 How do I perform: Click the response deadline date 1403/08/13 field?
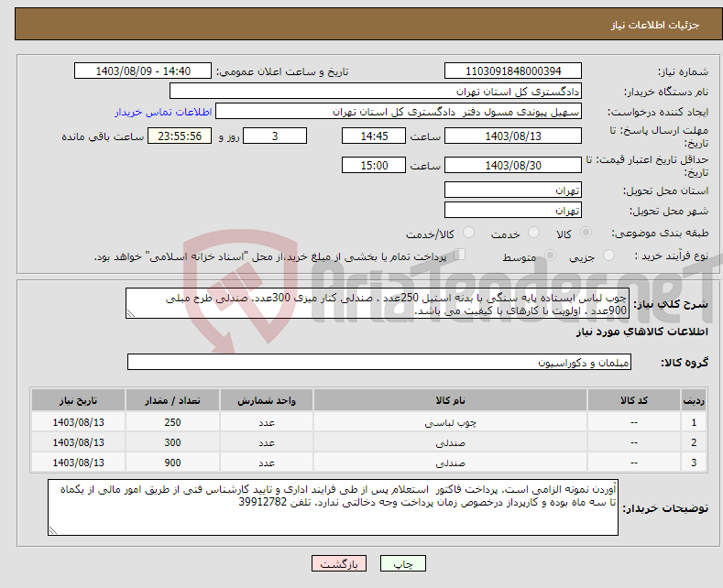[513, 136]
